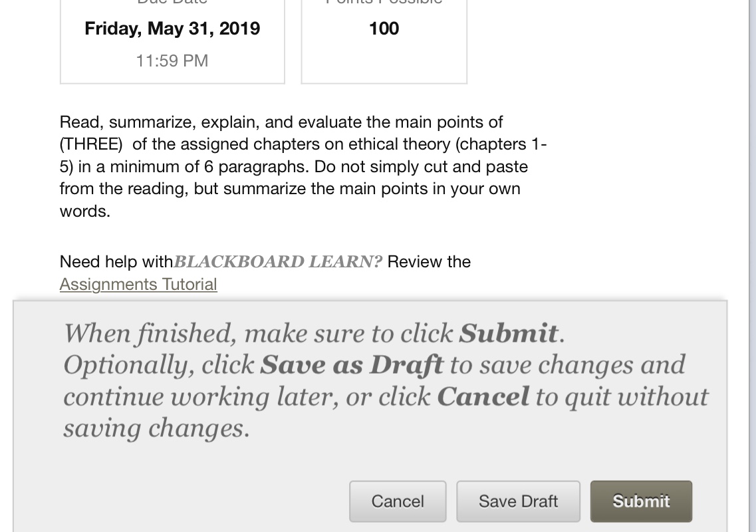Click the 100 points possible value
Image resolution: width=756 pixels, height=532 pixels.
[x=384, y=29]
